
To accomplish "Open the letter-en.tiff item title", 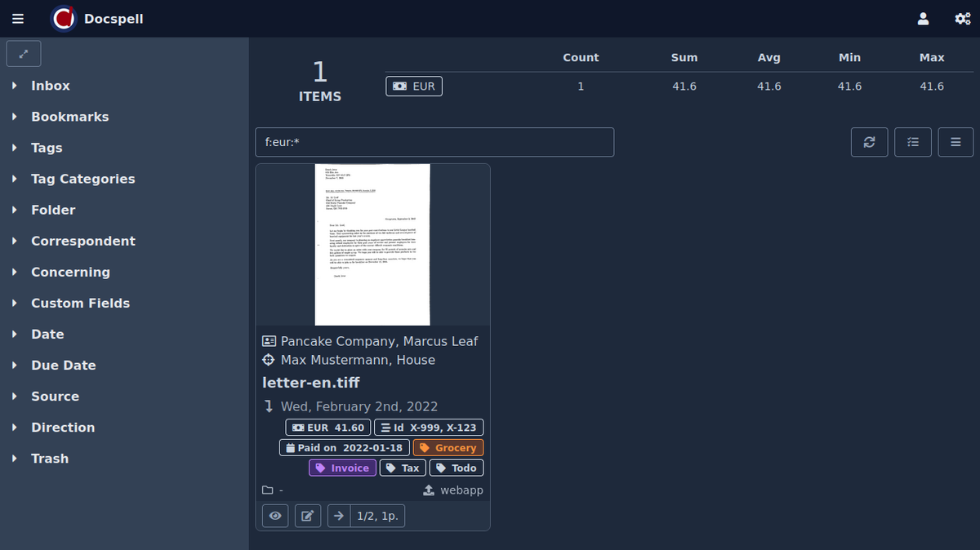I will click(310, 383).
